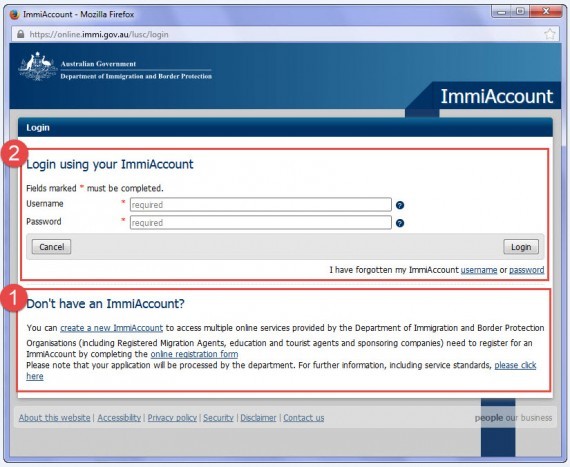Click the ImmiAccount banner title
Screen dimensions: 570x467
pyautogui.click(x=497, y=97)
